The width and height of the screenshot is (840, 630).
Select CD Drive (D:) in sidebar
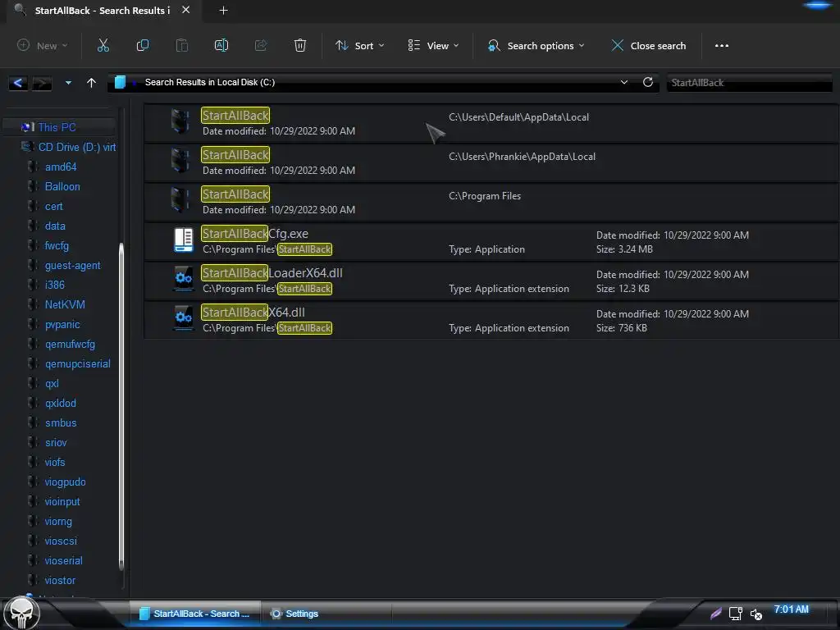(76, 148)
